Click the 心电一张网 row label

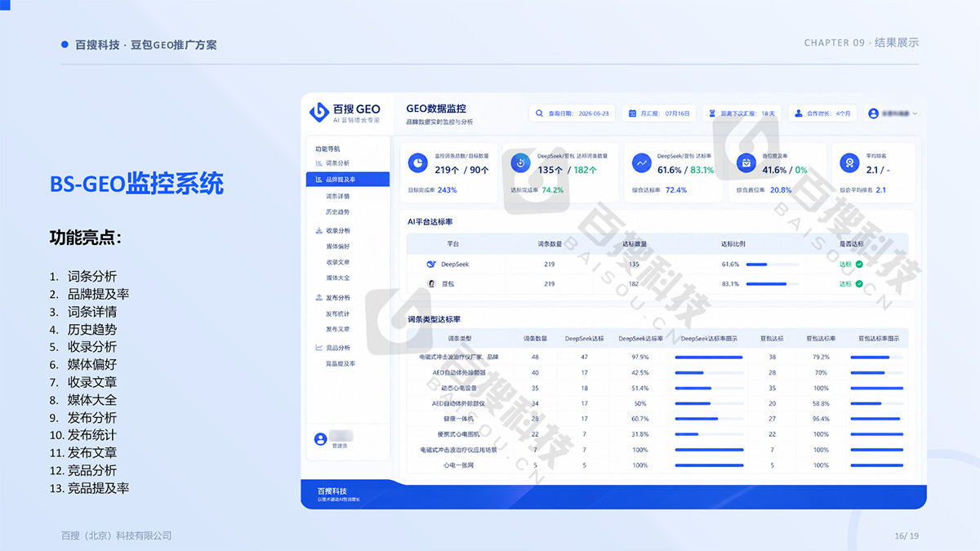459,465
